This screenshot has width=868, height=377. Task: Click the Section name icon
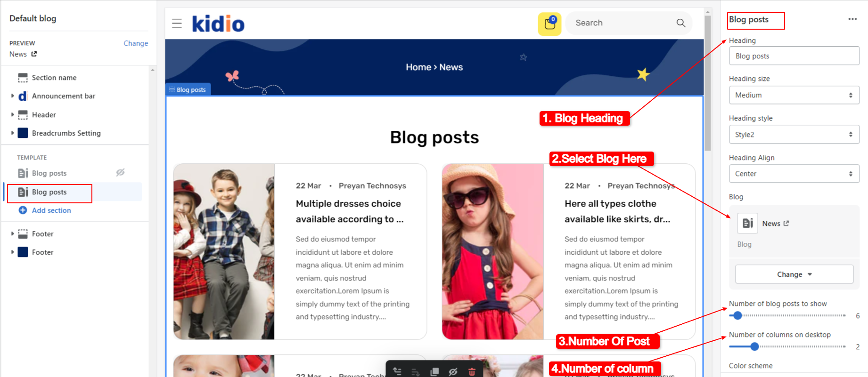(x=23, y=78)
